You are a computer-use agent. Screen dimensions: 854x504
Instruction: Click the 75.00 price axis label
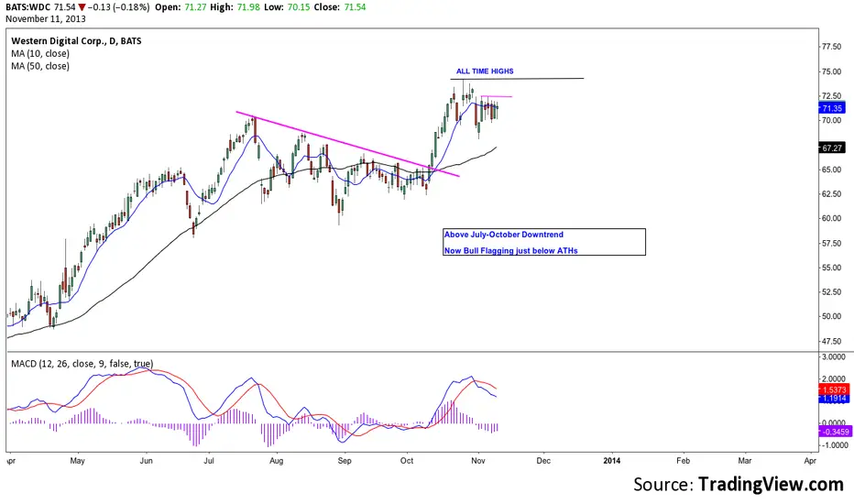pos(831,71)
